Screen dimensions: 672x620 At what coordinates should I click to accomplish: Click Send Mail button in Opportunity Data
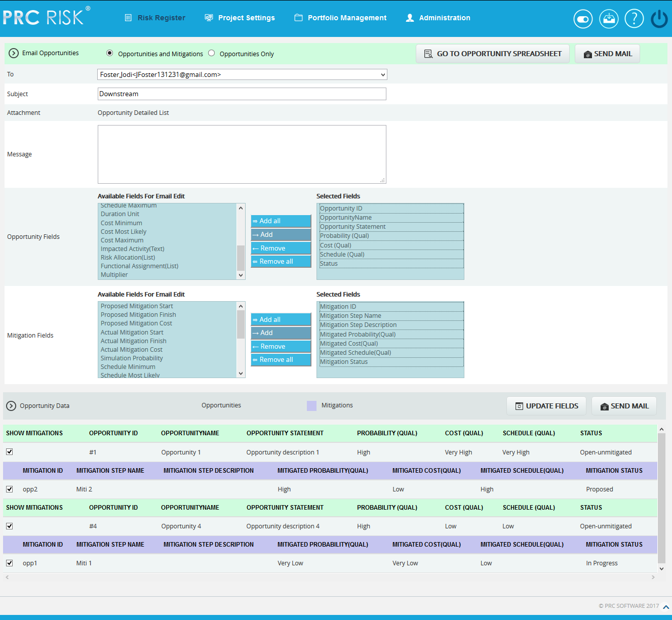(624, 406)
